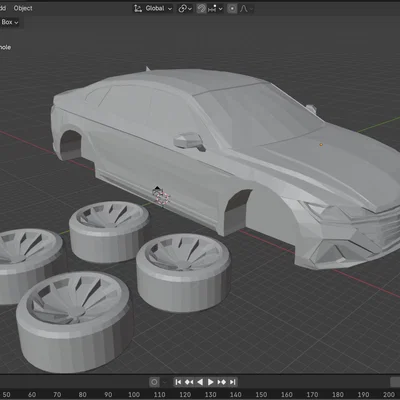Jump to the previous keyframe

point(189,382)
